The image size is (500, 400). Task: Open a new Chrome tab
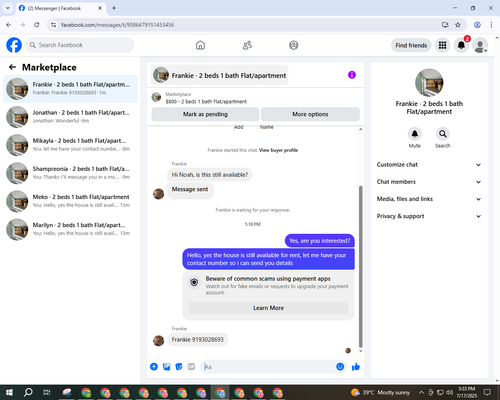[114, 8]
